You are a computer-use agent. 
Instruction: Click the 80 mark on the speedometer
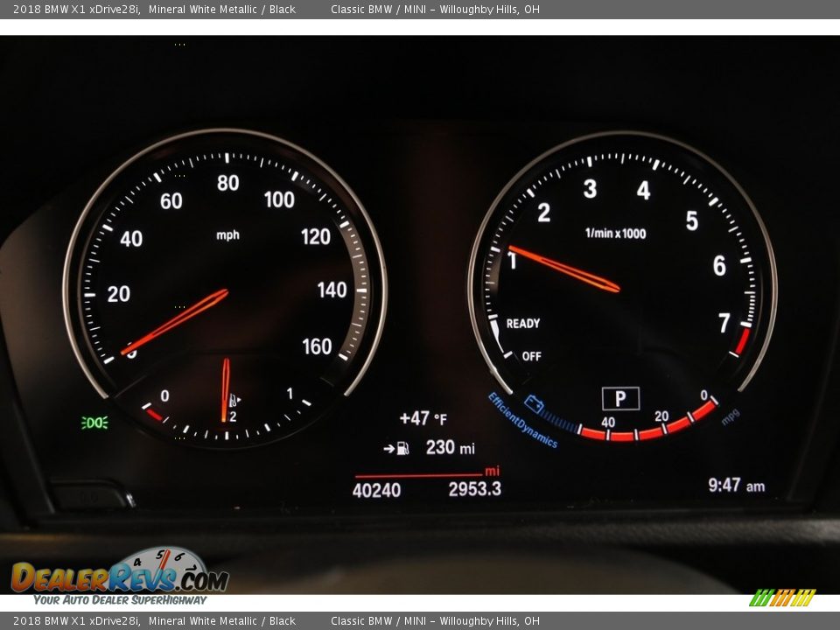click(227, 183)
